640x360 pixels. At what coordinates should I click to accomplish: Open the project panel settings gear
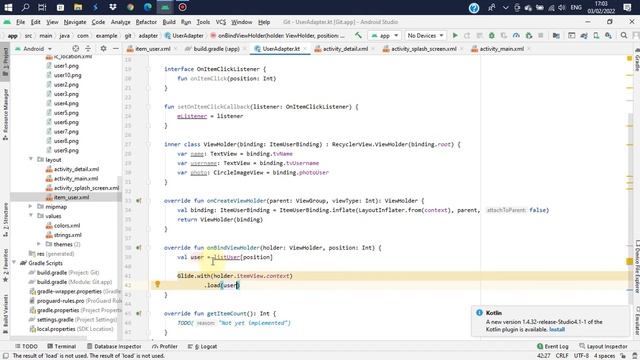103,49
